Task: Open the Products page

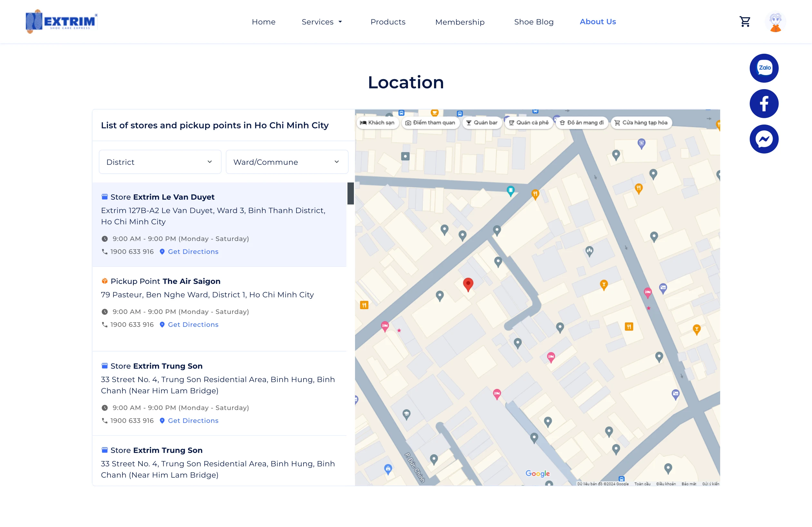Action: coord(388,22)
